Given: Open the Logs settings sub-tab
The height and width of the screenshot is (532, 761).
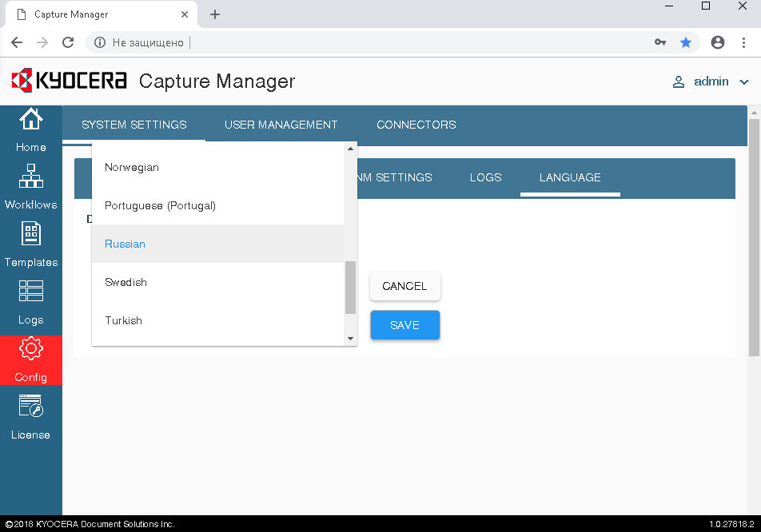Looking at the screenshot, I should coord(486,177).
